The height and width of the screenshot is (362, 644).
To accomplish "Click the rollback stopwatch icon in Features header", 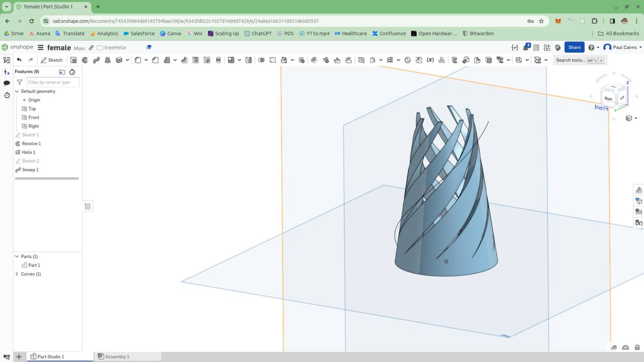I will point(72,72).
